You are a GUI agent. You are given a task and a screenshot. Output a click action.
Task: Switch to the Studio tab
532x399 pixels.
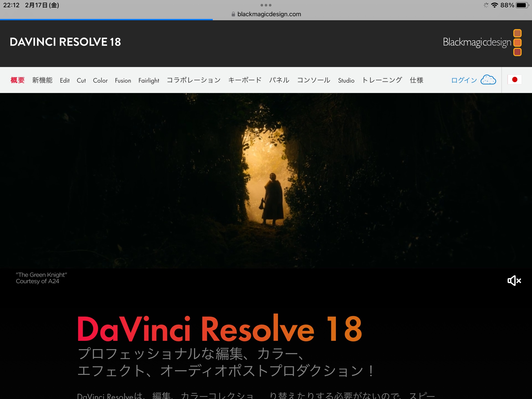point(346,81)
